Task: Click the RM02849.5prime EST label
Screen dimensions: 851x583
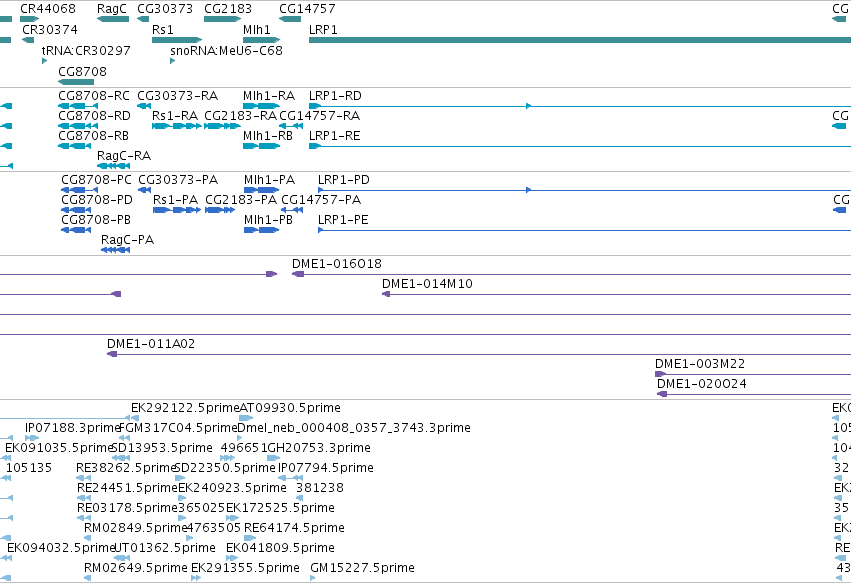Action: tap(136, 528)
